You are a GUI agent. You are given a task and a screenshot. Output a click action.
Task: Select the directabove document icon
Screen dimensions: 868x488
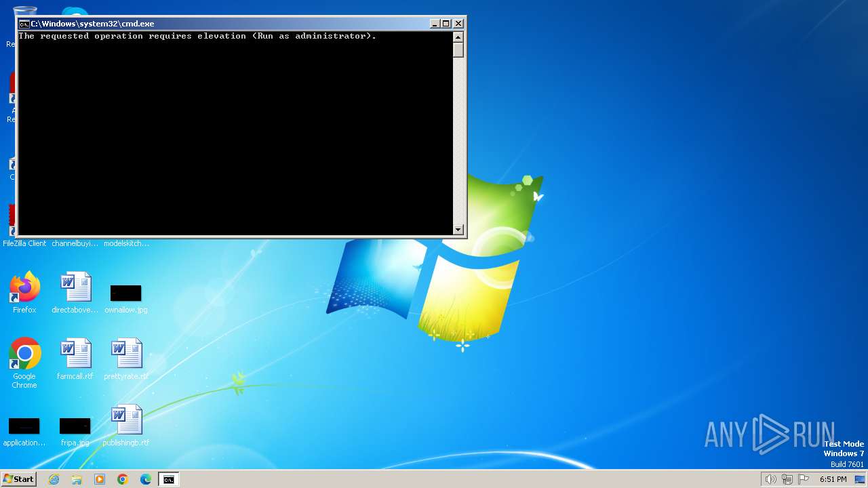coord(75,293)
